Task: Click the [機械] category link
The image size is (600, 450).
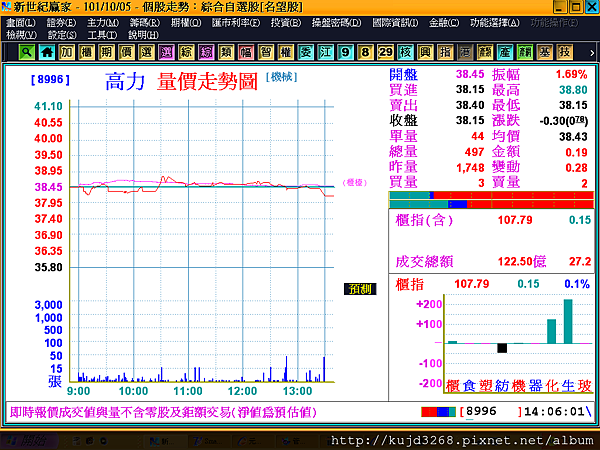Action: tap(282, 77)
